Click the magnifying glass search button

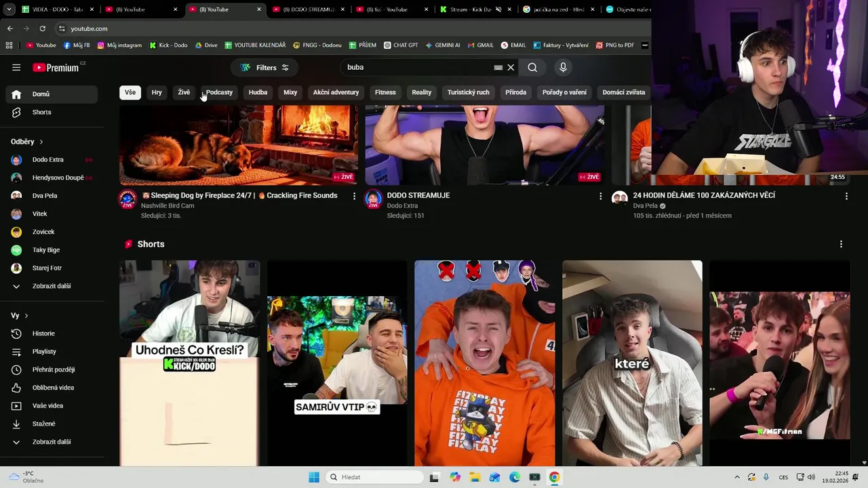(x=532, y=67)
